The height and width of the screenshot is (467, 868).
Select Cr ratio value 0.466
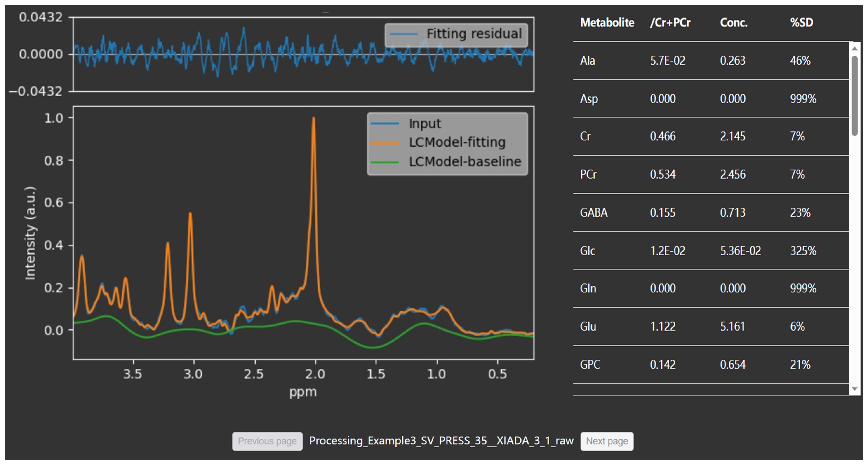pyautogui.click(x=663, y=136)
